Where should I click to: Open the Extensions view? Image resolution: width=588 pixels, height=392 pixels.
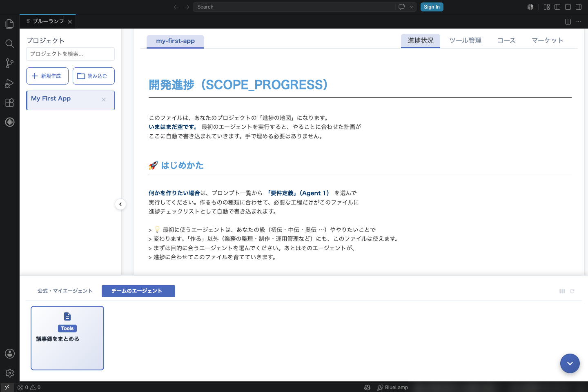tap(10, 102)
